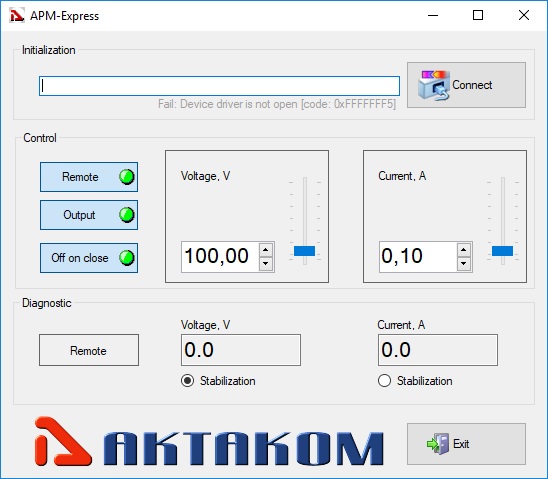Select the Voltage Stabilization radio button

click(x=188, y=380)
